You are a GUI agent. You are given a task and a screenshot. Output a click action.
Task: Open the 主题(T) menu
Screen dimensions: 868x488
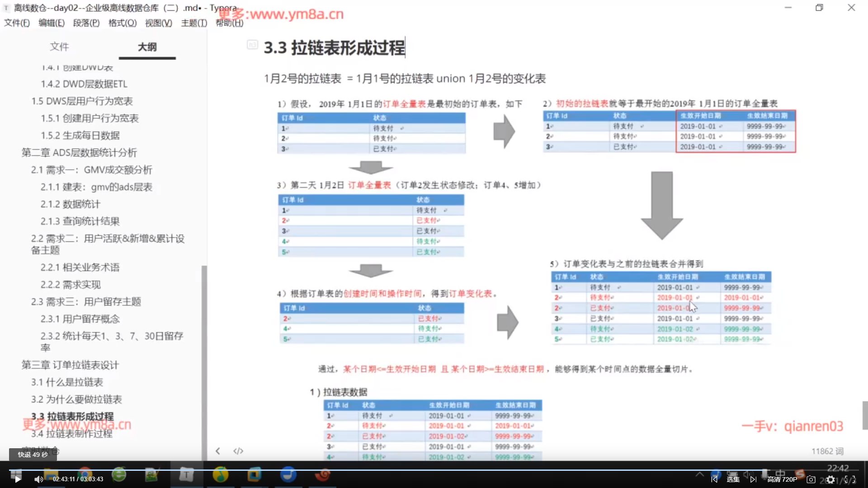pos(194,23)
